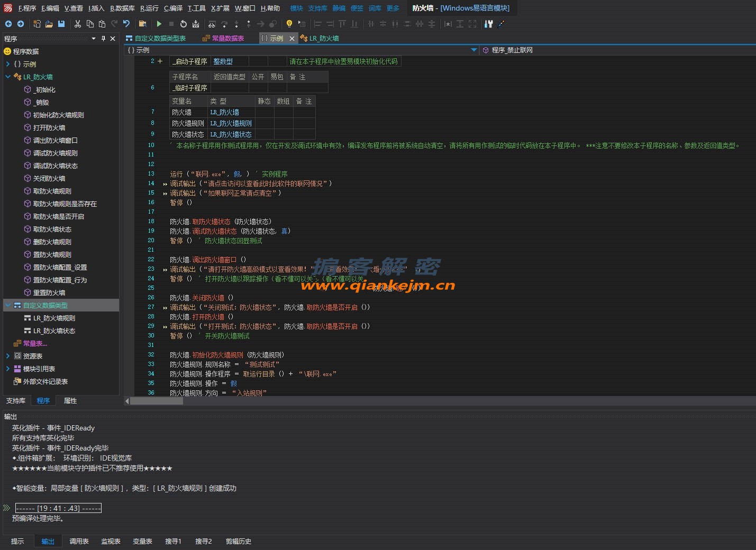Viewport: 756px width, 550px height.
Task: Select 外部文件记录表 tree item
Action: (x=45, y=381)
